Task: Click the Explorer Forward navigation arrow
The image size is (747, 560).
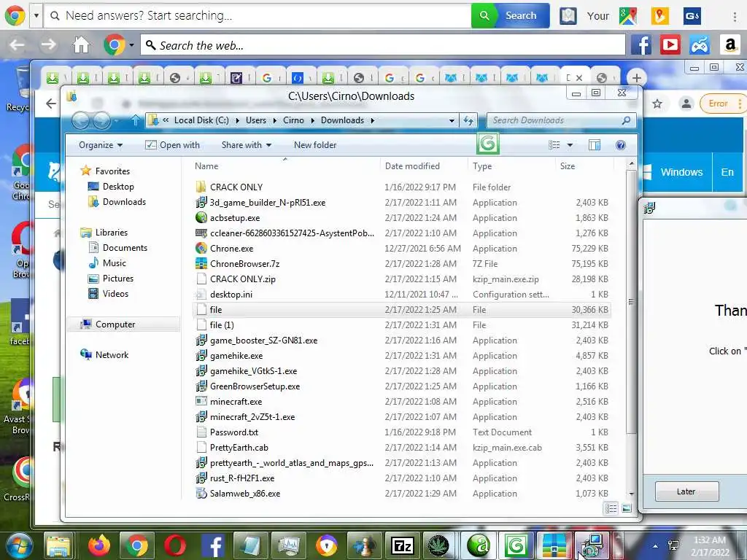Action: click(101, 121)
